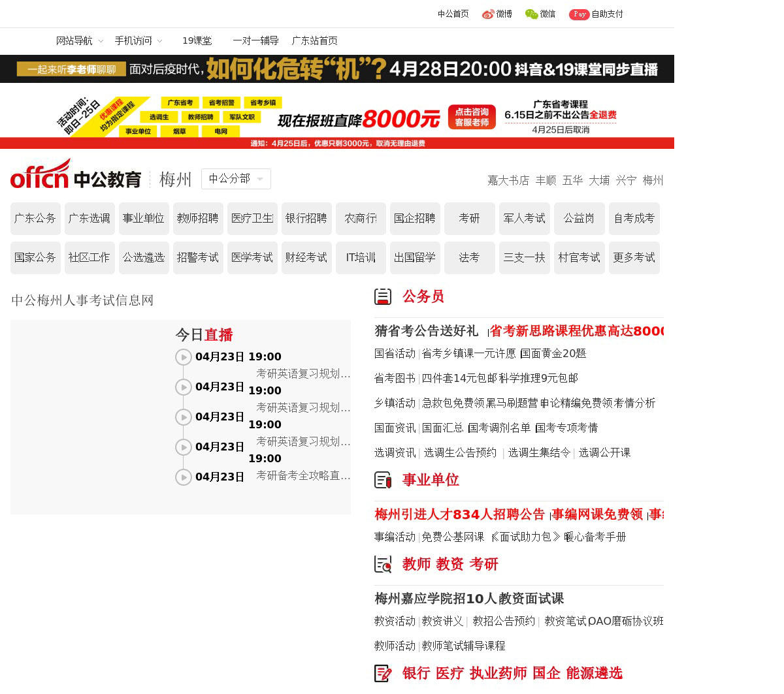Click the 嘉大书店 location link

[508, 181]
